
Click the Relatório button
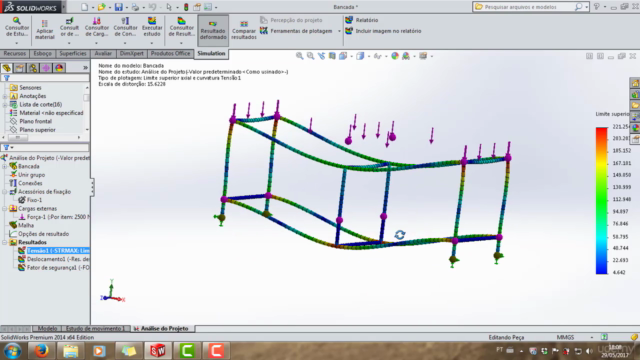[362, 20]
